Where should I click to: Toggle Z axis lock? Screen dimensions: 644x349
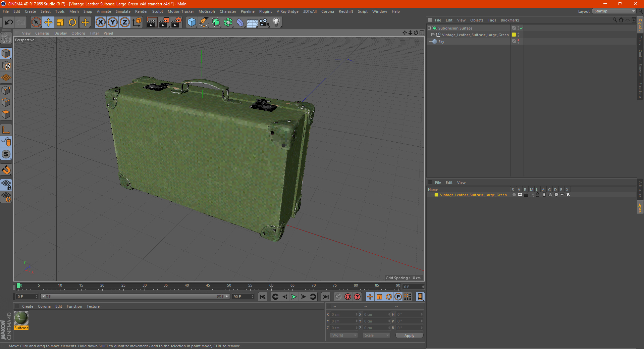coord(125,22)
